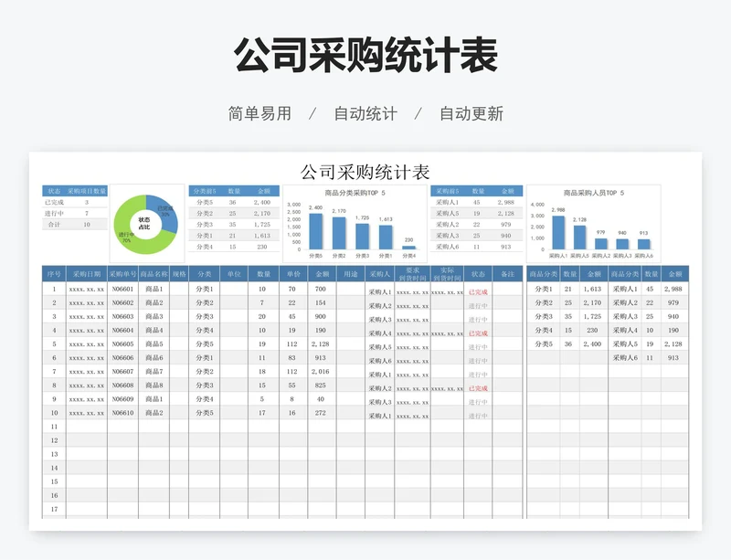
Task: Select unit price cell 83 in N06606 row
Action: tap(291, 358)
